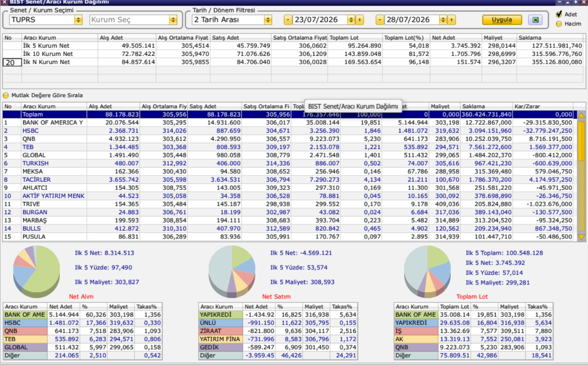
Task: Click the QNB color cell in Net Alım
Action: click(25, 331)
